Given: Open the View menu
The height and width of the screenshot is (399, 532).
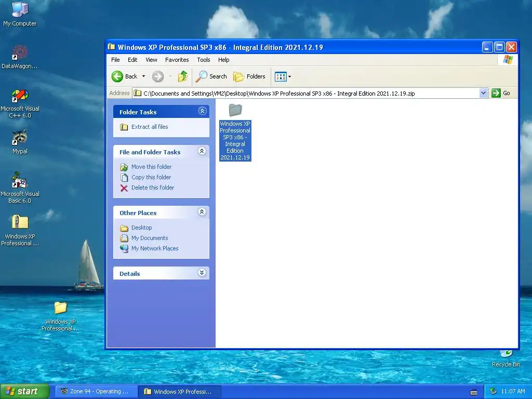Looking at the screenshot, I should tap(151, 60).
